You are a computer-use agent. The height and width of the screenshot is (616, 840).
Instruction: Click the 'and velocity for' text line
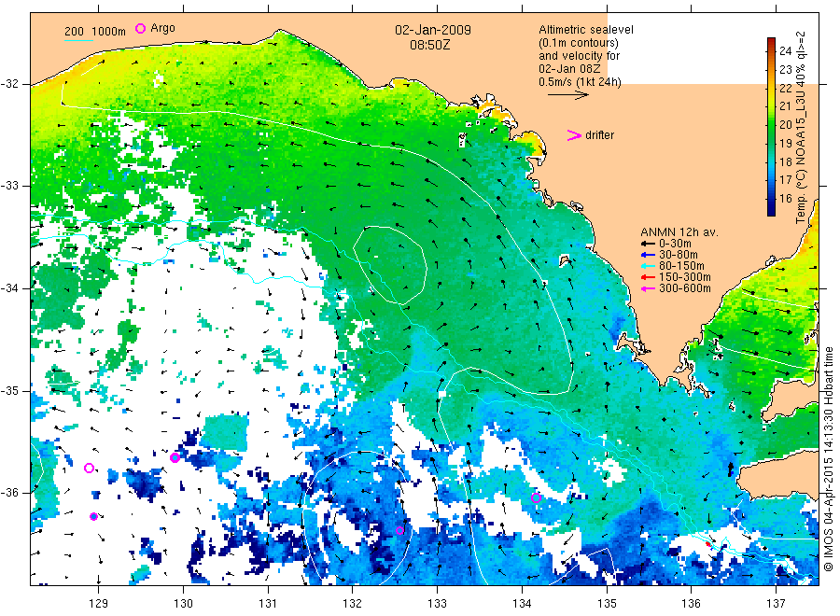(579, 56)
